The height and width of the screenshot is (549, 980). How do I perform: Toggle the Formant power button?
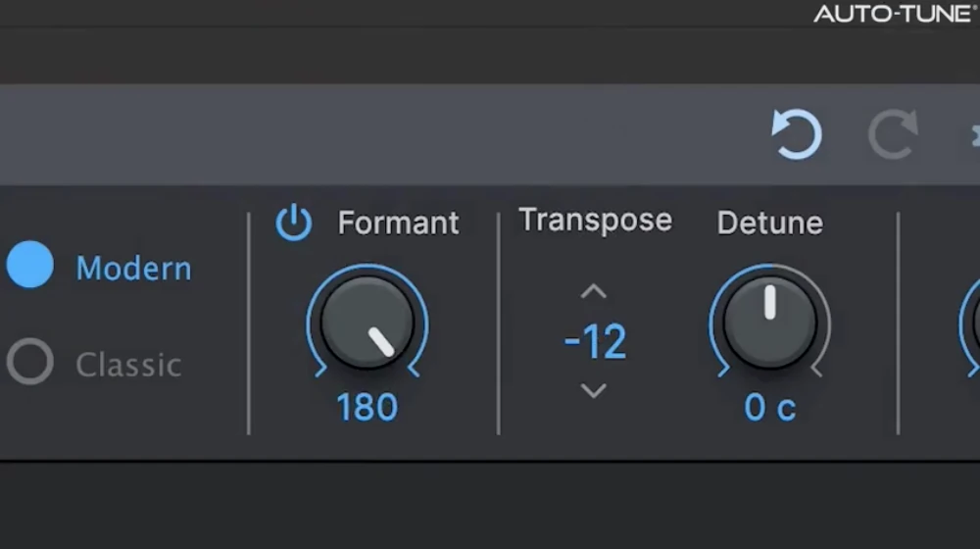pyautogui.click(x=294, y=223)
